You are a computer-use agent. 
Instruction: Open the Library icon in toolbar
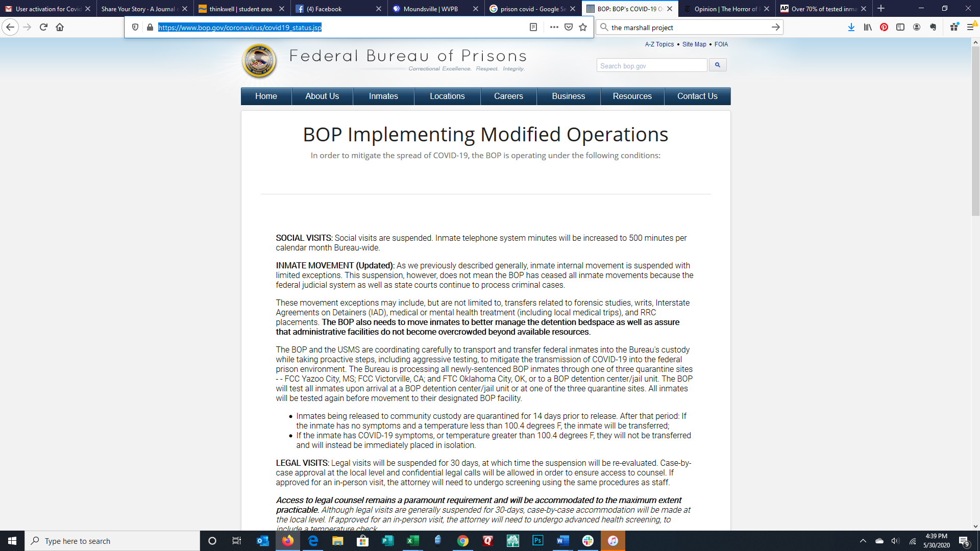[868, 28]
